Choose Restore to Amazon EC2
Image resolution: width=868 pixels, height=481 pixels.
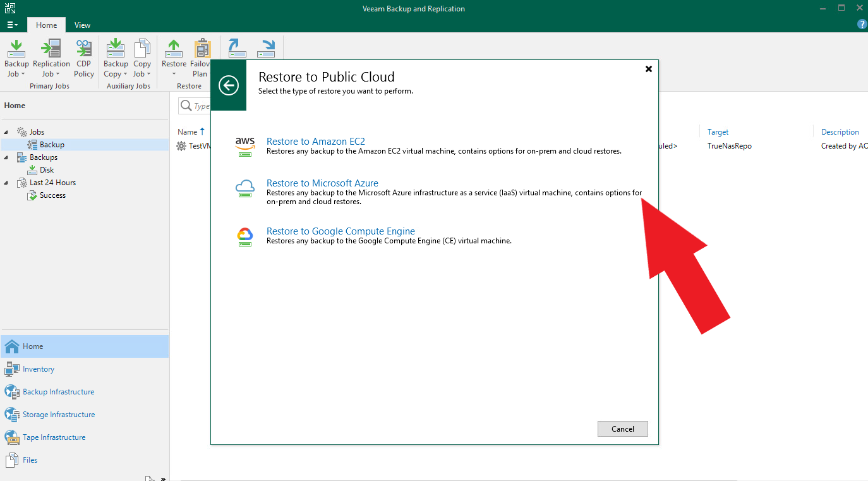316,142
